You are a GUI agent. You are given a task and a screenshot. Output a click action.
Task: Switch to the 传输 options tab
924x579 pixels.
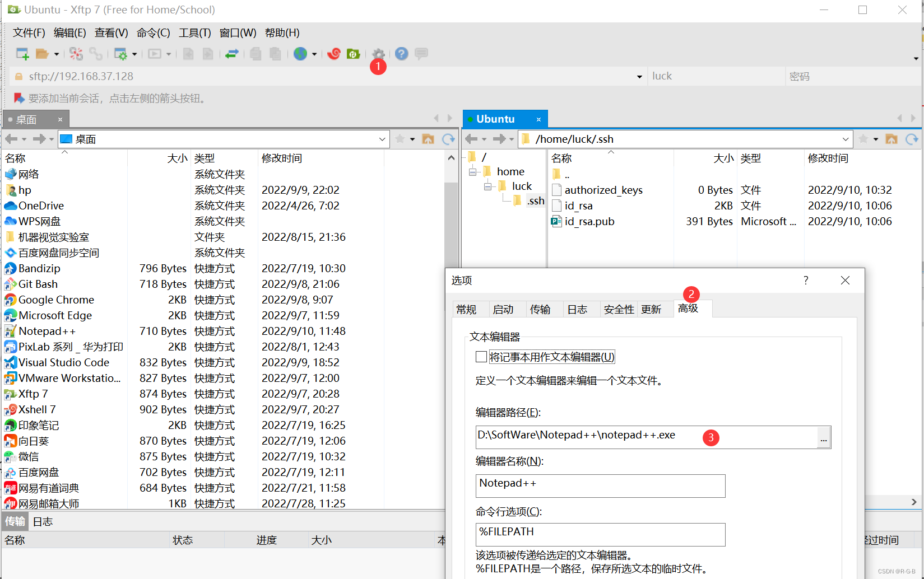pyautogui.click(x=540, y=309)
